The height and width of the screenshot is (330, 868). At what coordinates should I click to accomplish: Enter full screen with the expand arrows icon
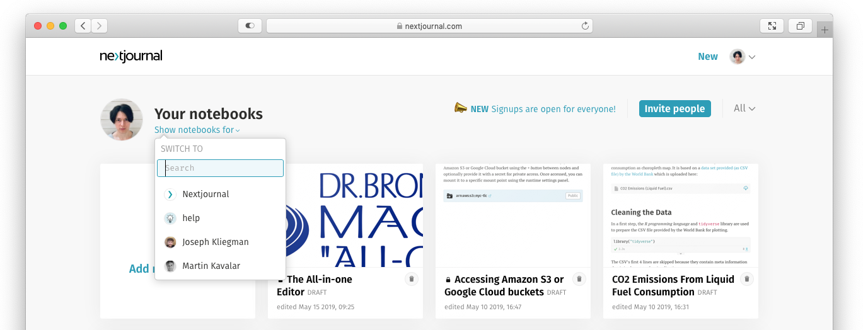pyautogui.click(x=772, y=26)
